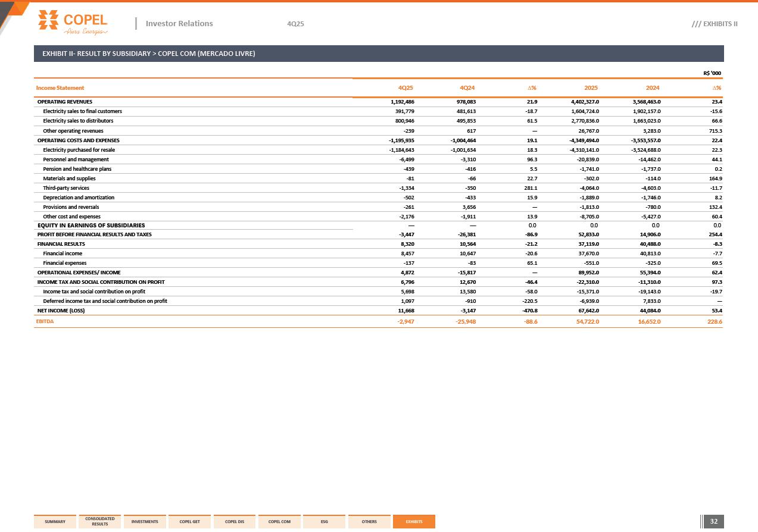
Task: Select the OPERATING REVENUES row label
Action: pyautogui.click(x=65, y=102)
